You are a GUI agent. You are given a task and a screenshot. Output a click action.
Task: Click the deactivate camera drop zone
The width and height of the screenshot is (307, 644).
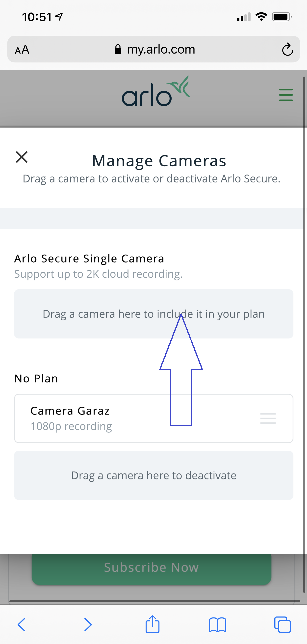pos(153,475)
